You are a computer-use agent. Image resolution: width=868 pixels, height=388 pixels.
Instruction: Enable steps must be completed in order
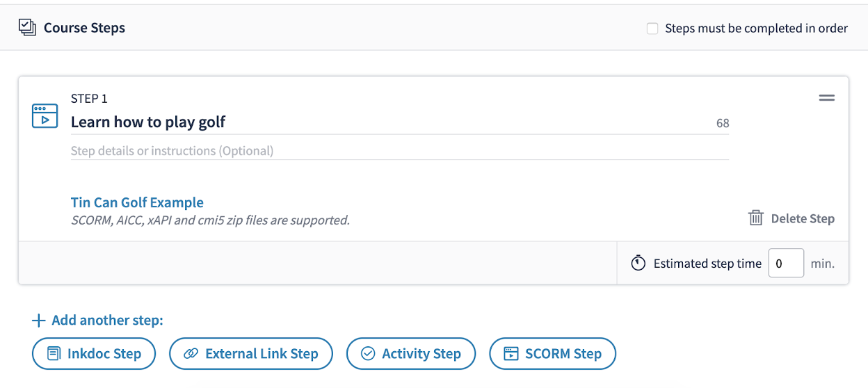(652, 29)
